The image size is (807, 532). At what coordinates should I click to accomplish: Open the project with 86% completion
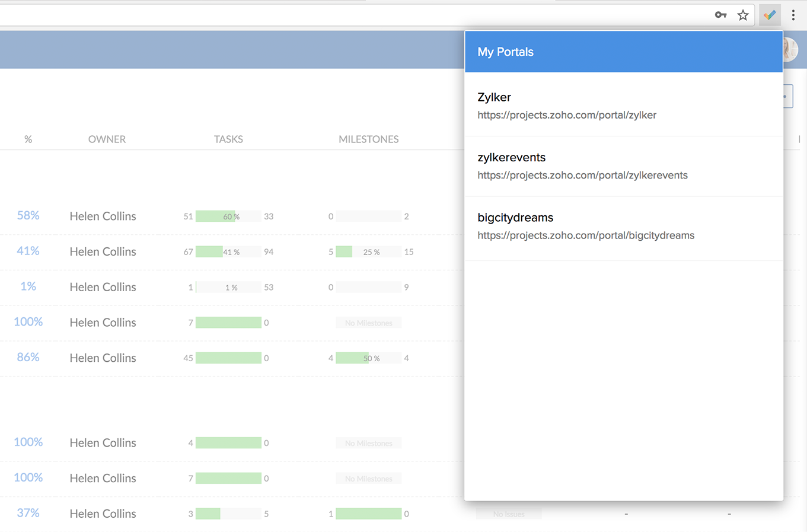28,357
